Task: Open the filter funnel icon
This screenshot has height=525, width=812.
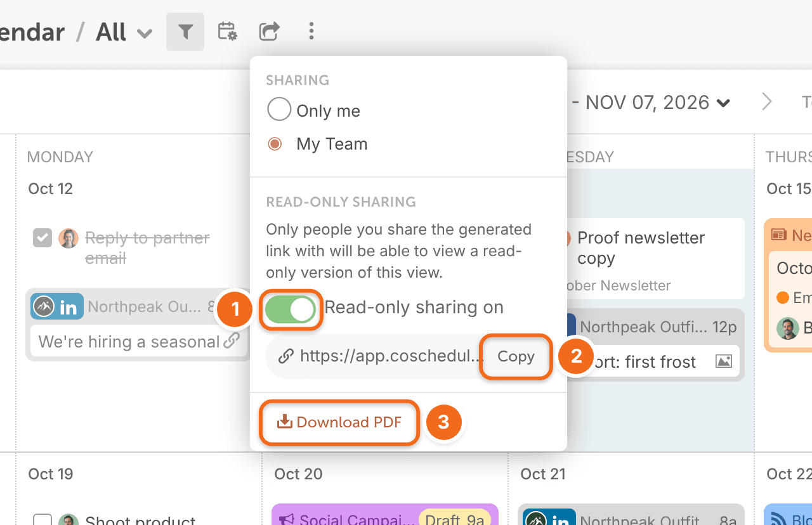Action: coord(185,31)
